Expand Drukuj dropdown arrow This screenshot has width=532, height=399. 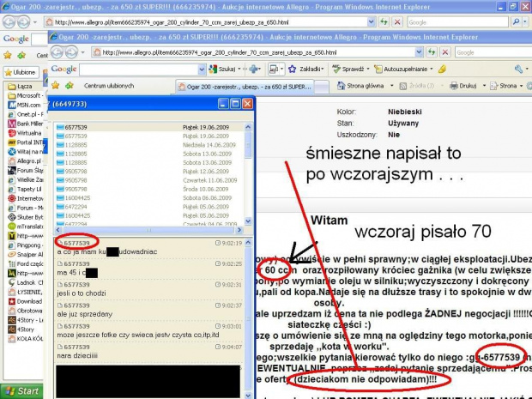click(484, 86)
